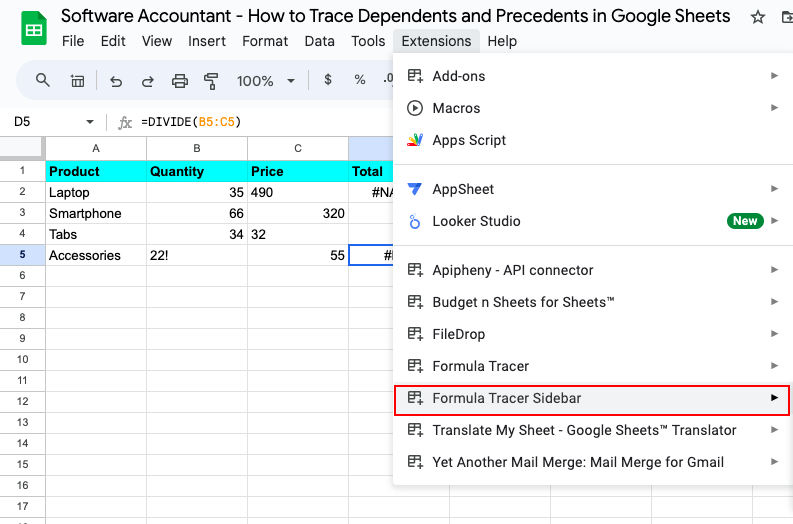Expand the FileDrop submenu arrow

coord(774,334)
